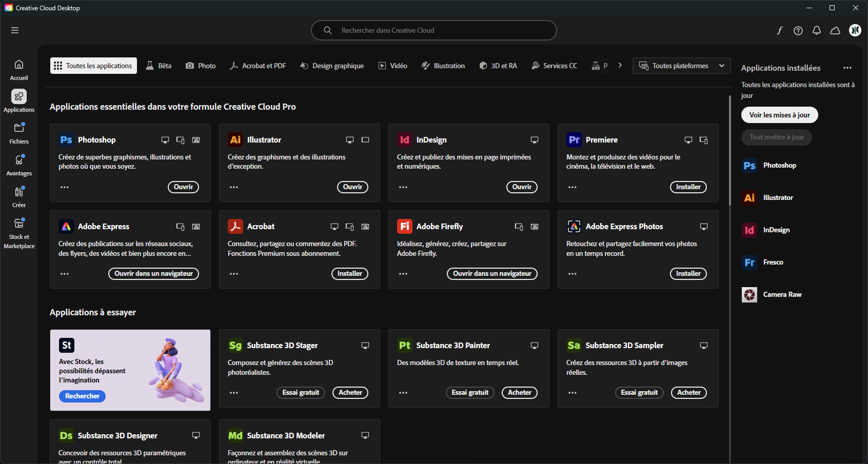Click the InDesign app icon in the InDesign card
Screen dimensions: 868x464
tap(405, 140)
